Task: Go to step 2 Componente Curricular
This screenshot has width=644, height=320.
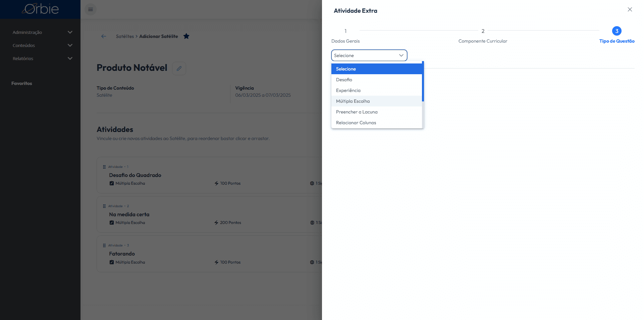Action: click(x=483, y=35)
